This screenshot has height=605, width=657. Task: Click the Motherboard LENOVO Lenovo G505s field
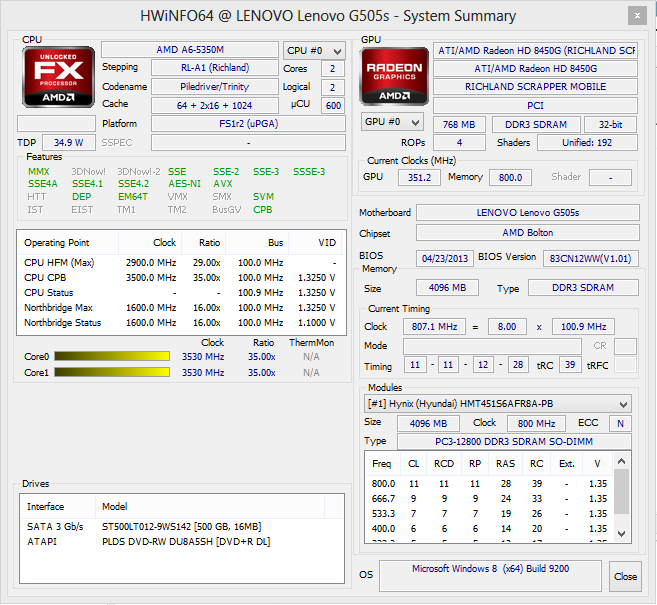528,213
